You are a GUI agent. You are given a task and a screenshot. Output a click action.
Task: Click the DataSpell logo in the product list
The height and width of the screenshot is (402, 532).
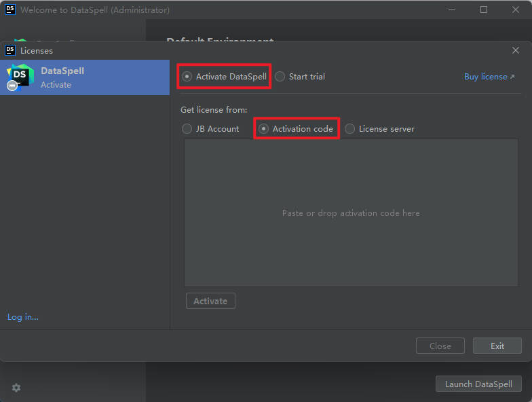coord(19,77)
